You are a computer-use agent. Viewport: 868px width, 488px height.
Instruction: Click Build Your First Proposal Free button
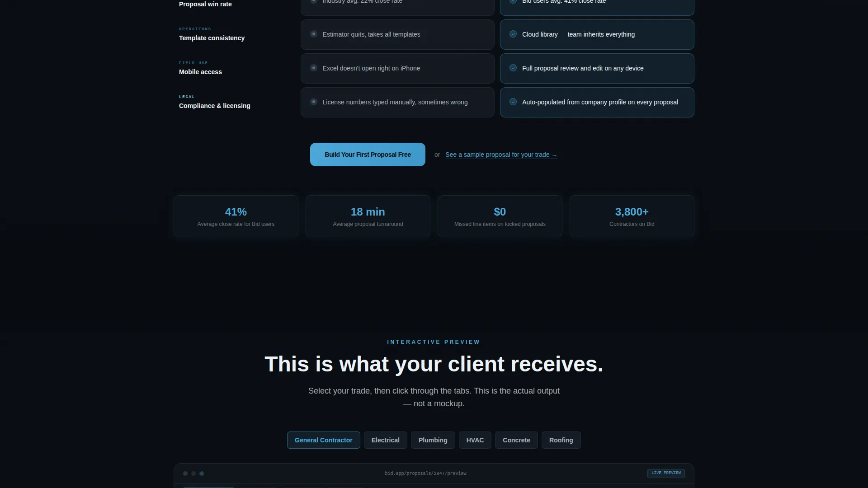(x=368, y=155)
